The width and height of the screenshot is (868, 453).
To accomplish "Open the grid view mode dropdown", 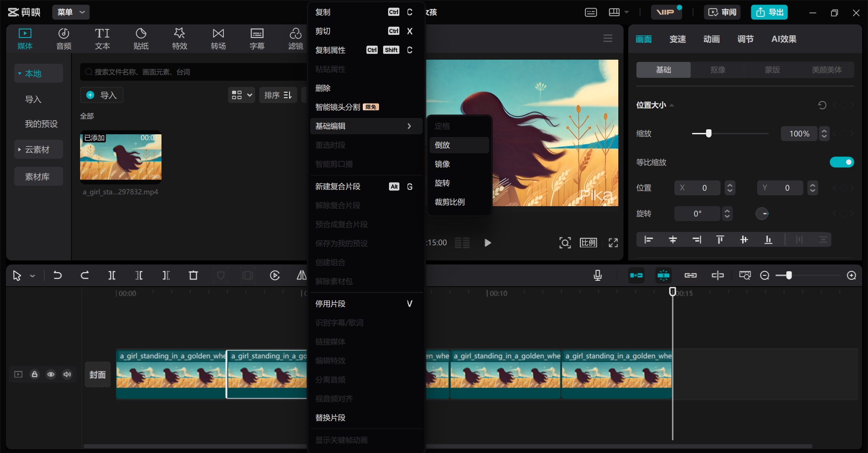I will click(x=242, y=95).
